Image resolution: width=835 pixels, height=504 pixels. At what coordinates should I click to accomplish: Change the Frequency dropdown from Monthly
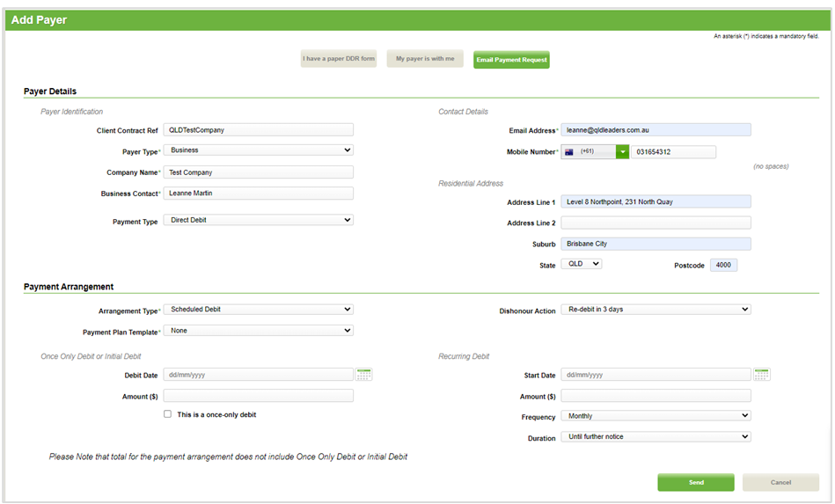pos(656,416)
